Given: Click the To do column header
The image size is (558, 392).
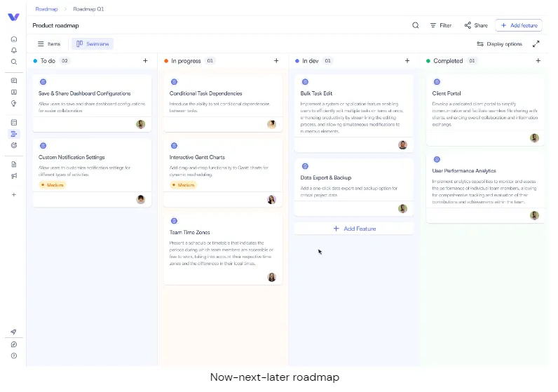Looking at the screenshot, I should click(48, 61).
